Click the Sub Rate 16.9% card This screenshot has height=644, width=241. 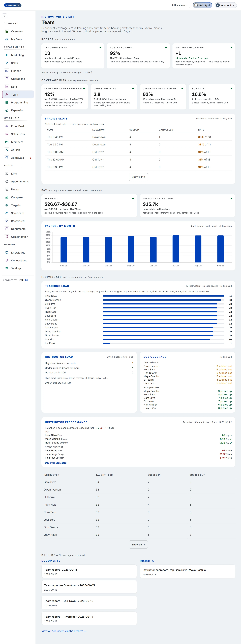point(212,97)
